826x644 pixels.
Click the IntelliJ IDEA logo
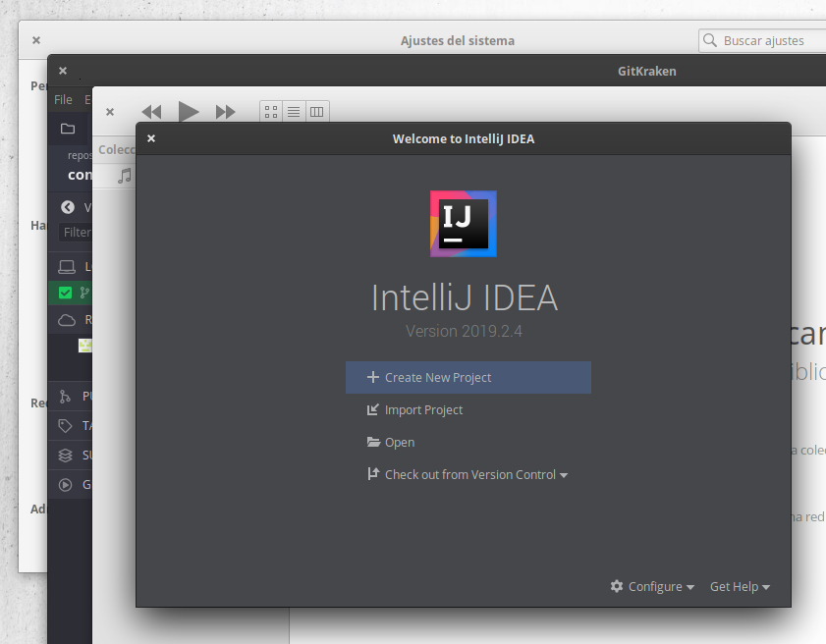[x=464, y=224]
